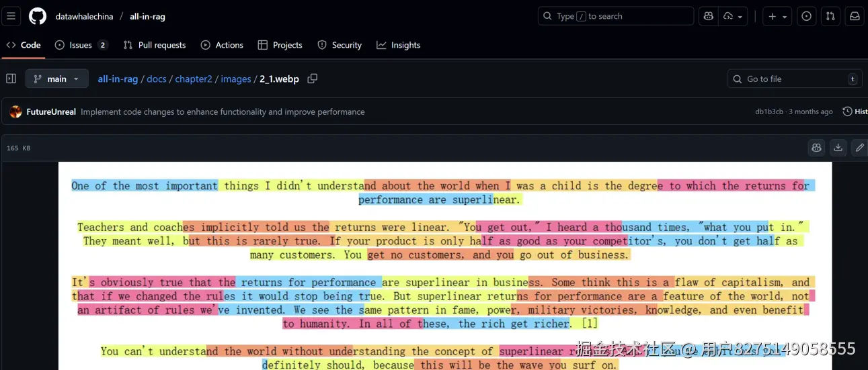Ask Copilot about this file

816,148
